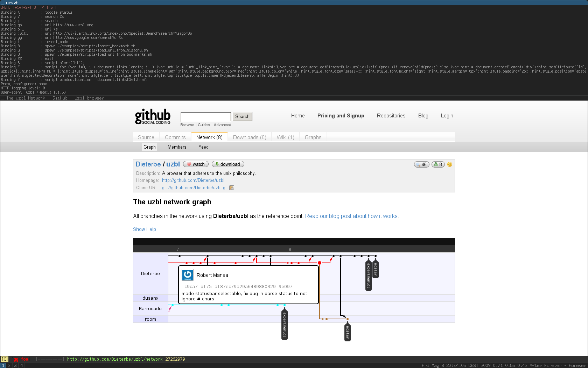Click the watchers count badge showing 45
588x368 pixels.
[421, 164]
